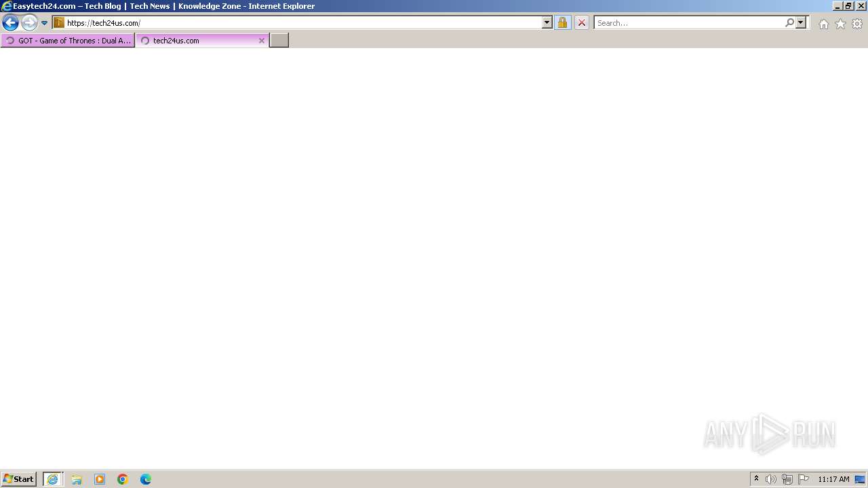Show hidden system tray icons
The image size is (868, 488).
pyautogui.click(x=757, y=479)
